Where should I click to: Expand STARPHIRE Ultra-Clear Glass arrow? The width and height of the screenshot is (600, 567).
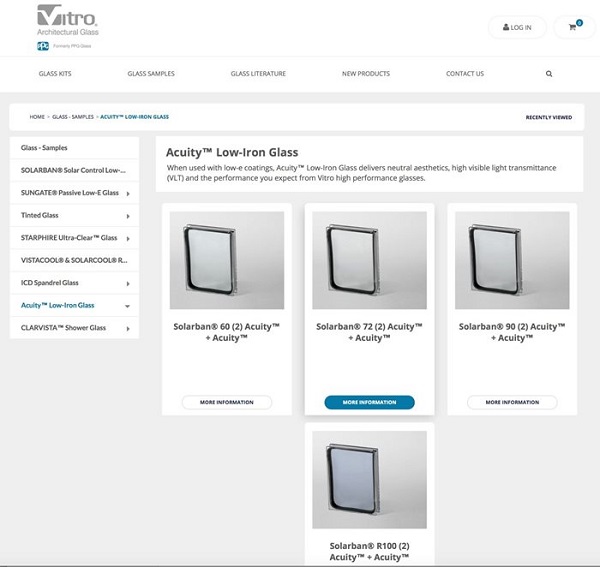pyautogui.click(x=128, y=239)
